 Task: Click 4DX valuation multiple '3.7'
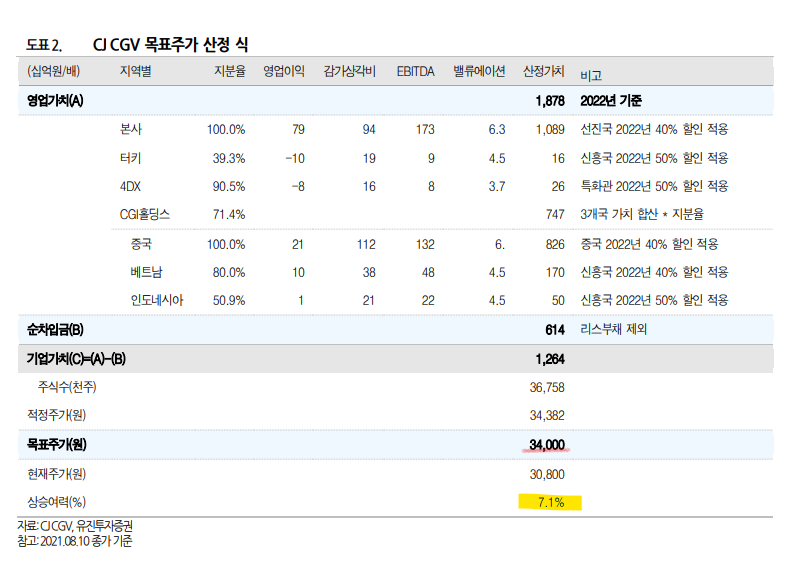click(x=497, y=187)
